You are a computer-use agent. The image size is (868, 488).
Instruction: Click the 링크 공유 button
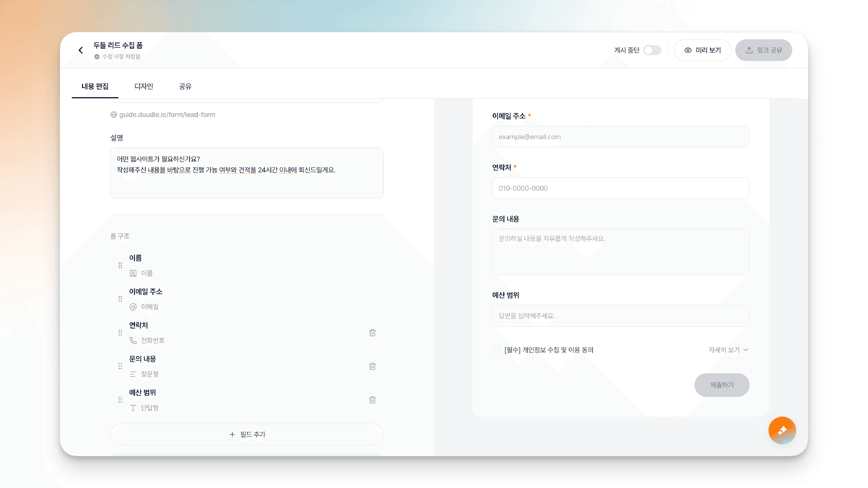coord(764,50)
